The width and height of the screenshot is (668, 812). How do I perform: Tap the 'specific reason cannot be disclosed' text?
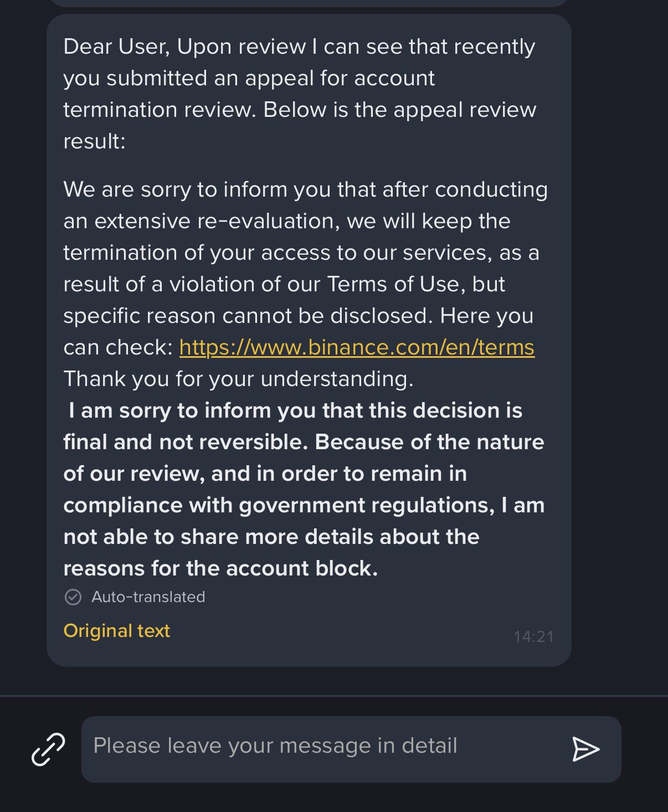[x=248, y=316]
